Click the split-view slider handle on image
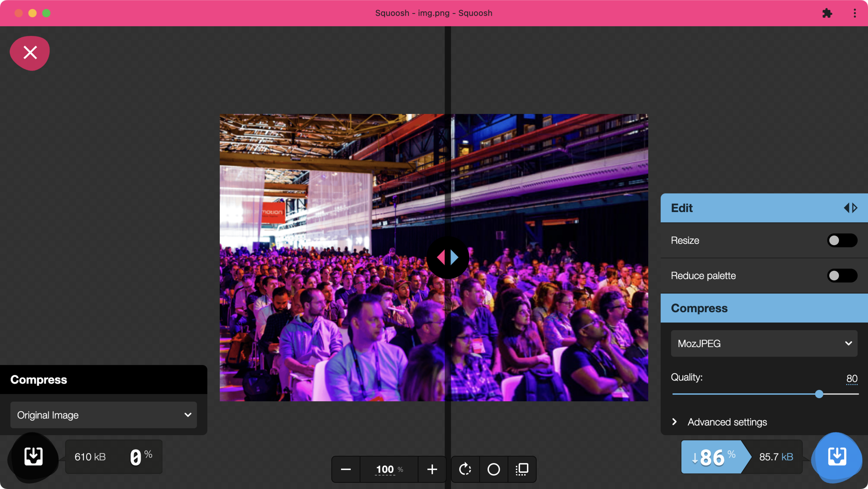Viewport: 868px width, 489px height. [x=448, y=257]
